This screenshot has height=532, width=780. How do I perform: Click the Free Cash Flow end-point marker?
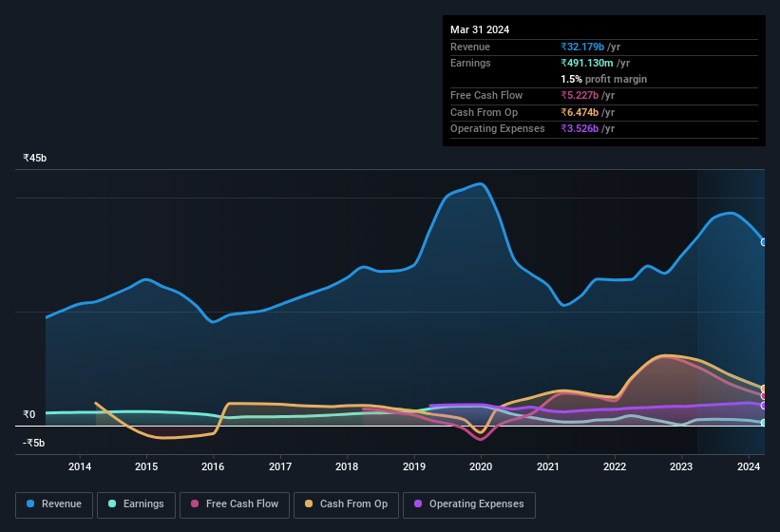point(764,396)
